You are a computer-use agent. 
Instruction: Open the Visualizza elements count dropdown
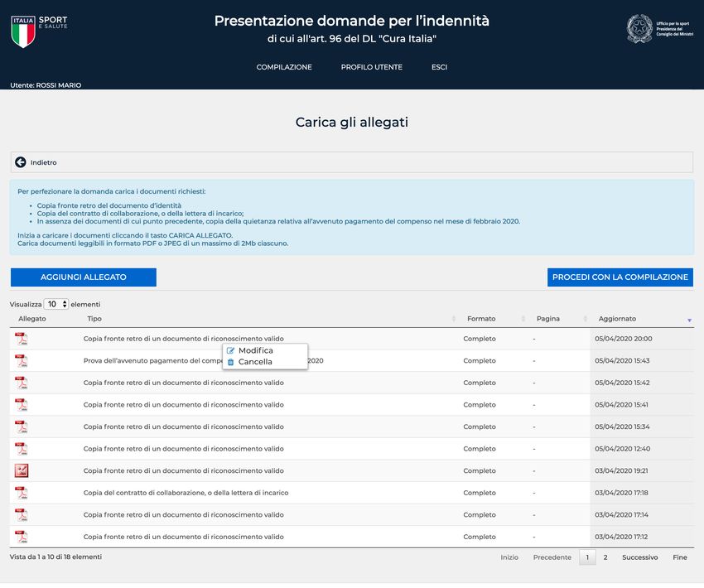point(56,304)
